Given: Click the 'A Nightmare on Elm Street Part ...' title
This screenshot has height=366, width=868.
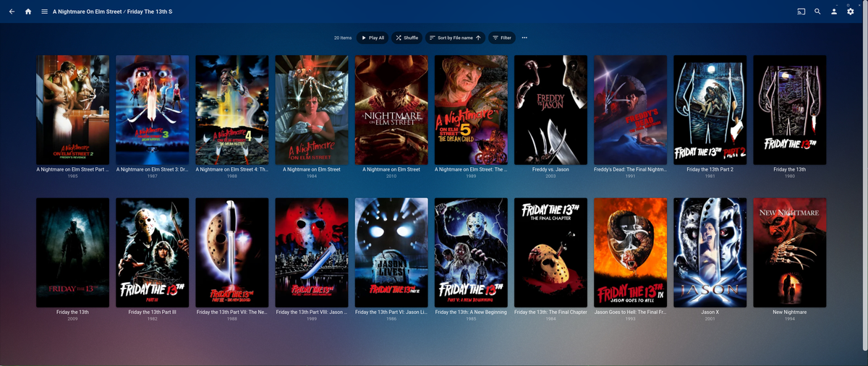Looking at the screenshot, I should [72, 170].
